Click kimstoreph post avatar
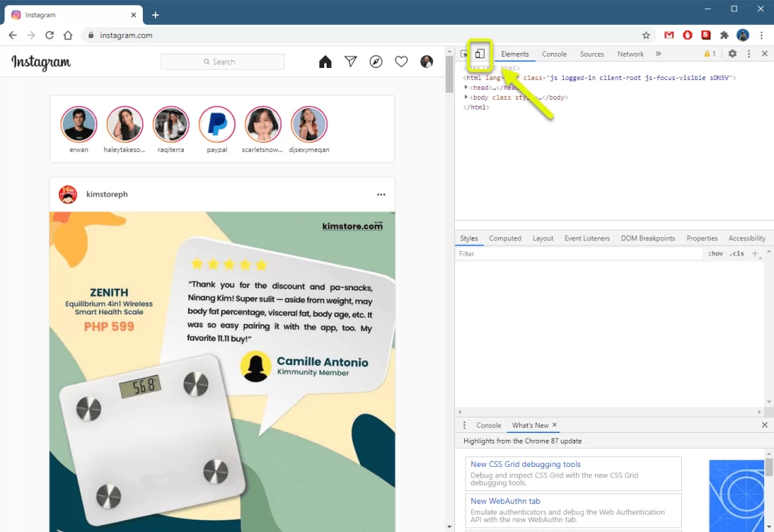Screen dimensions: 774x532 68,194
